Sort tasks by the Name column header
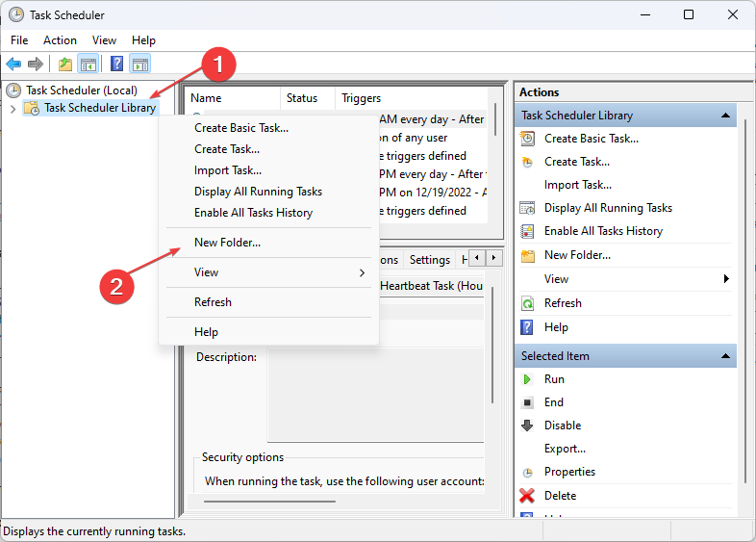This screenshot has width=756, height=542. (x=234, y=98)
